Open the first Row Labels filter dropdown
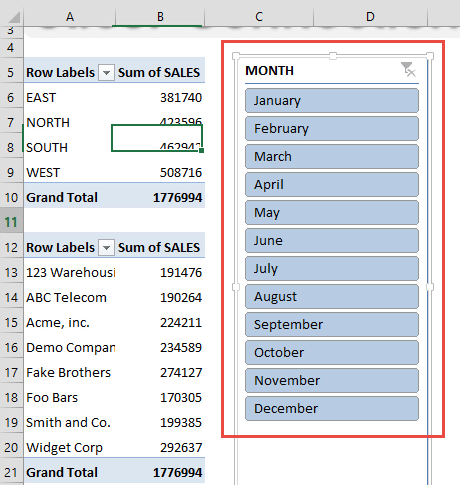 point(106,72)
